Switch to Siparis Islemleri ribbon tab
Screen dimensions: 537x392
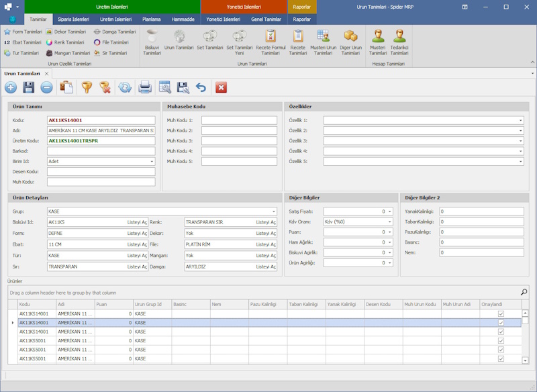(73, 19)
